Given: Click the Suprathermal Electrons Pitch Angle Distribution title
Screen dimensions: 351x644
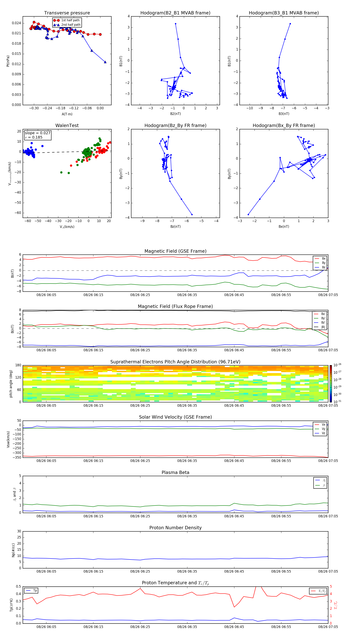Looking at the screenshot, I should coord(175,362).
